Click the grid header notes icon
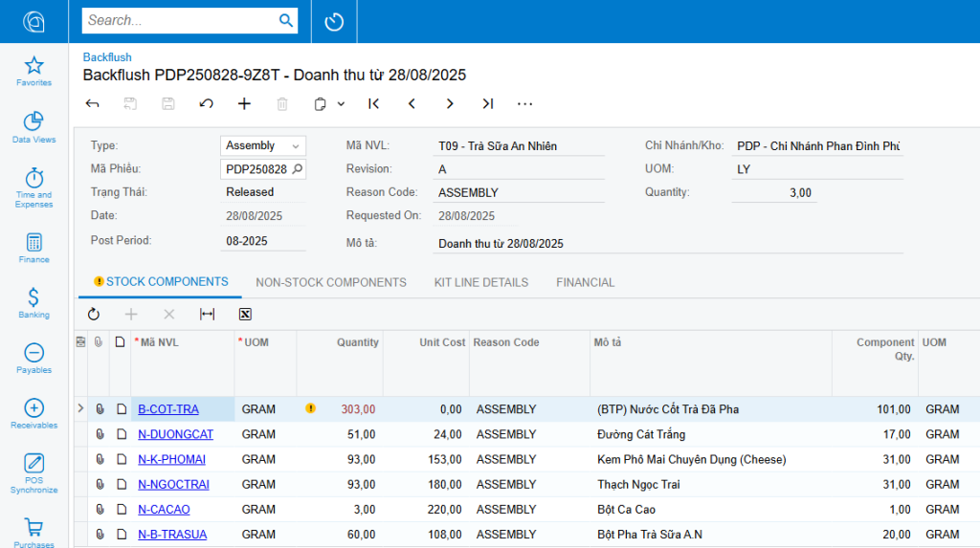Viewport: 980px width, 548px height. tap(120, 341)
